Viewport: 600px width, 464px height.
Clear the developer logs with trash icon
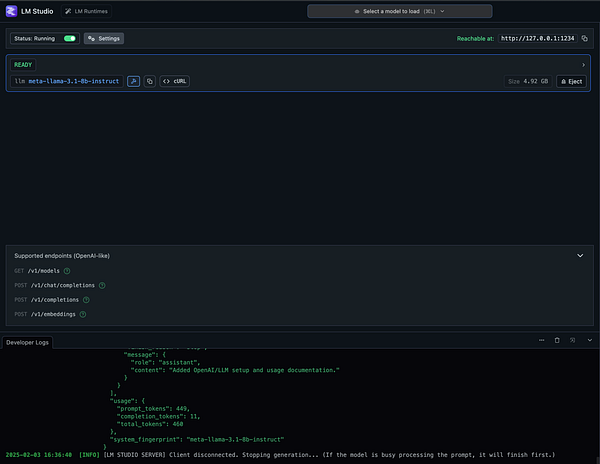click(x=557, y=340)
